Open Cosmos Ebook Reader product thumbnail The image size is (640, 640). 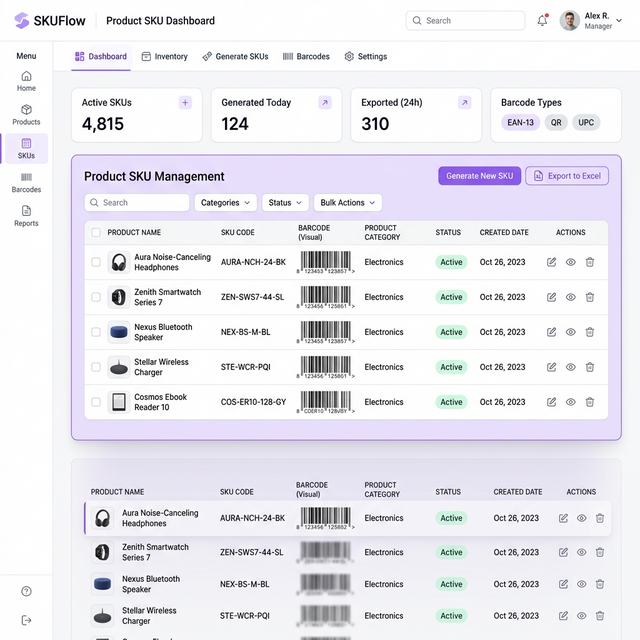[x=119, y=402]
